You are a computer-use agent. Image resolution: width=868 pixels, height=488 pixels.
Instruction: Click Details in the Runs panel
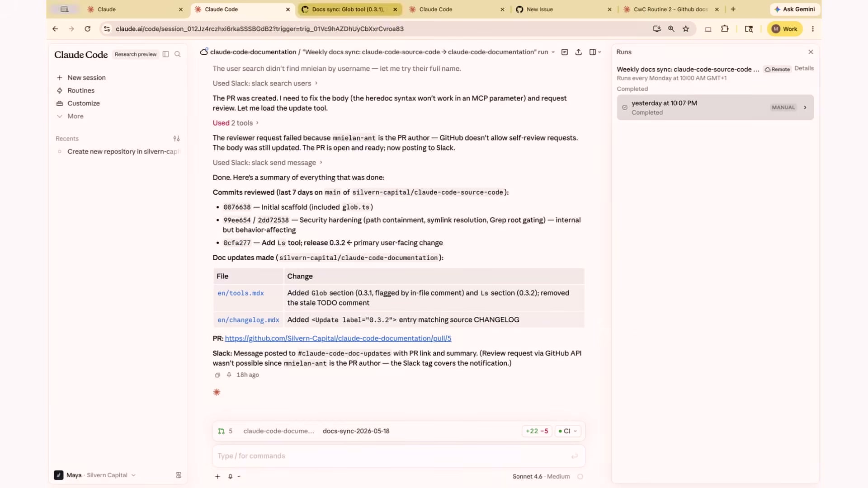[x=804, y=68]
